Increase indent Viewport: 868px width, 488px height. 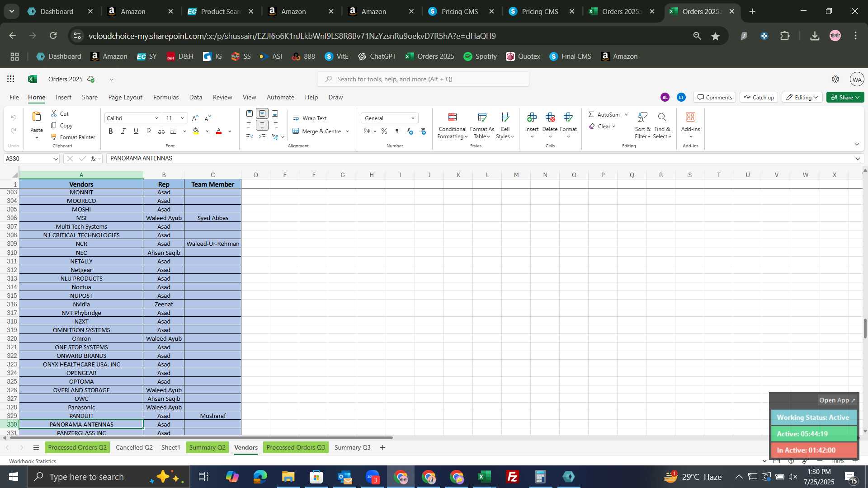tap(262, 137)
